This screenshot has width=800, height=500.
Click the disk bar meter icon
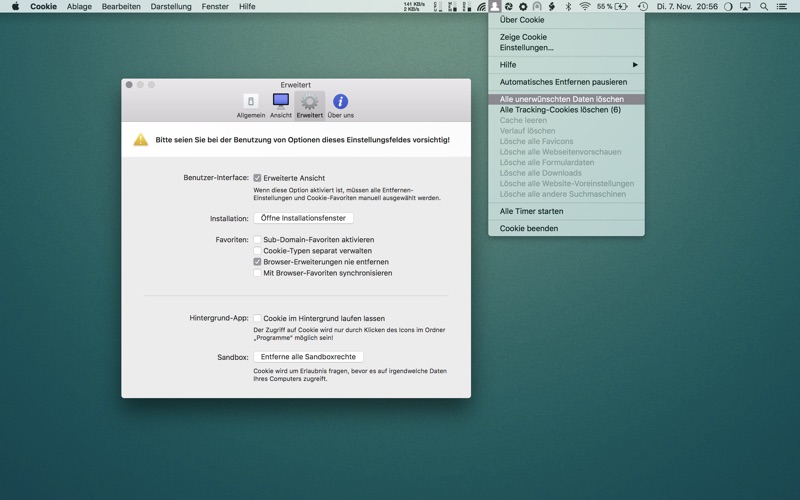[x=466, y=6]
